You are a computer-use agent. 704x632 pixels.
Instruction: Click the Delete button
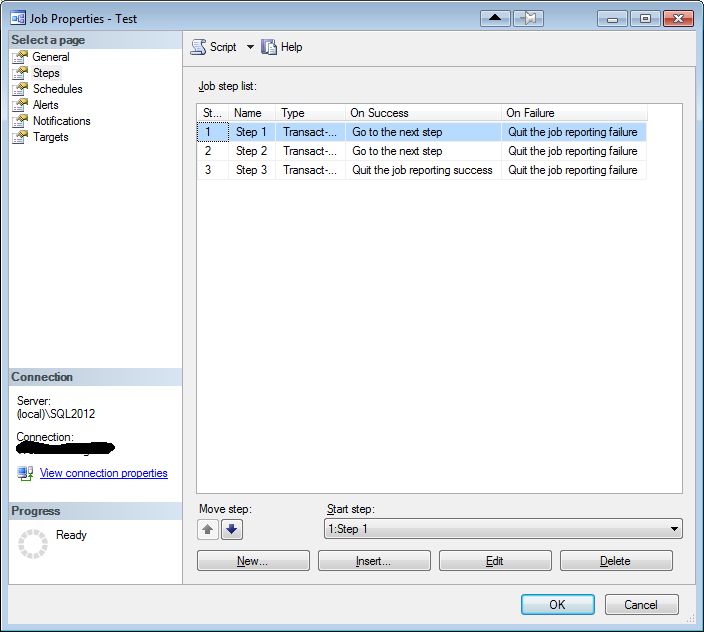pyautogui.click(x=616, y=561)
